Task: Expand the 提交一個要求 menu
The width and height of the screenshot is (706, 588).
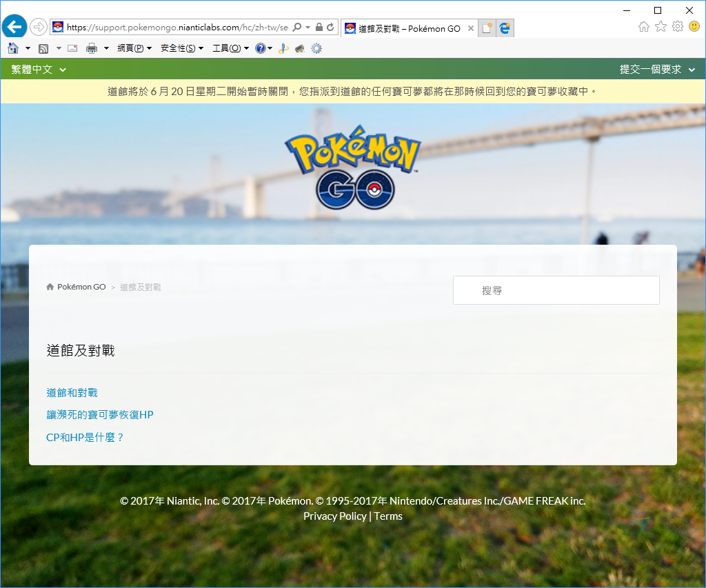Action: 657,70
